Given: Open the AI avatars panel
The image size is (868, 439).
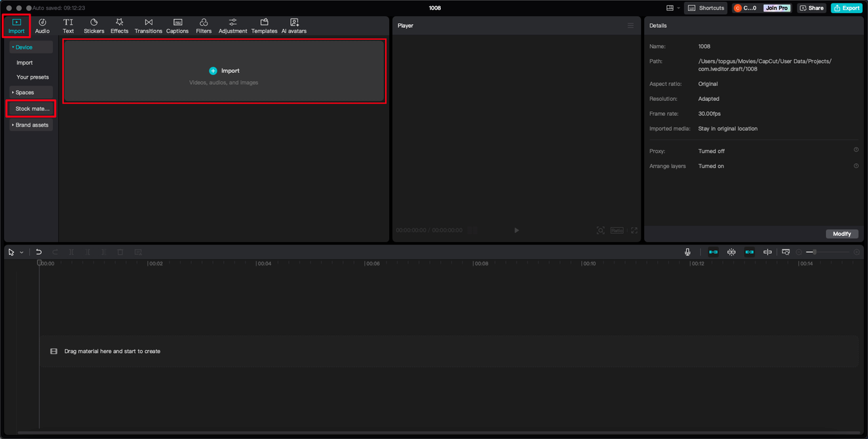Looking at the screenshot, I should click(294, 26).
